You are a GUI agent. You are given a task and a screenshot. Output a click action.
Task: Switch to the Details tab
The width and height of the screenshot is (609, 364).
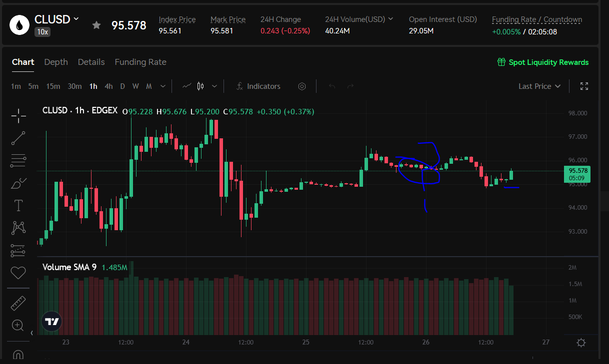tap(91, 62)
